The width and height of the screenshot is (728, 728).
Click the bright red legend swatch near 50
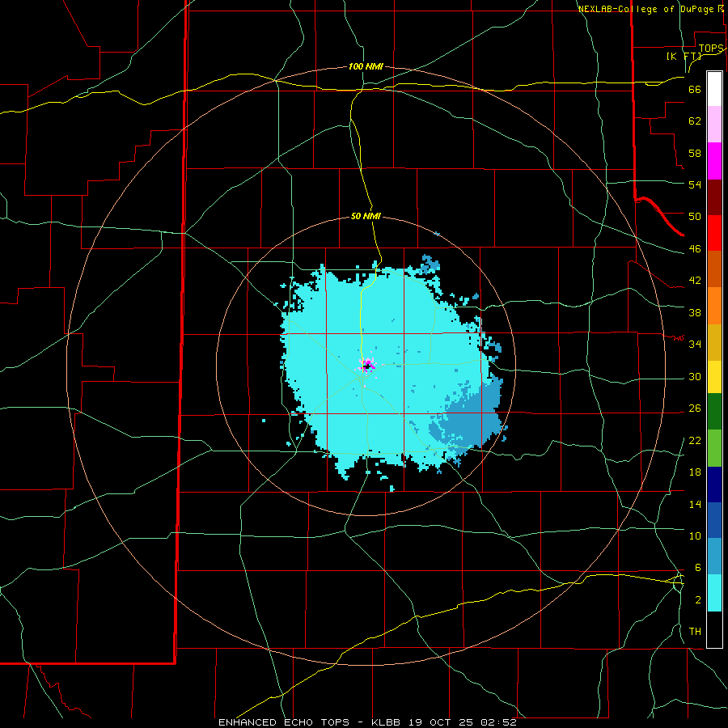(x=714, y=233)
